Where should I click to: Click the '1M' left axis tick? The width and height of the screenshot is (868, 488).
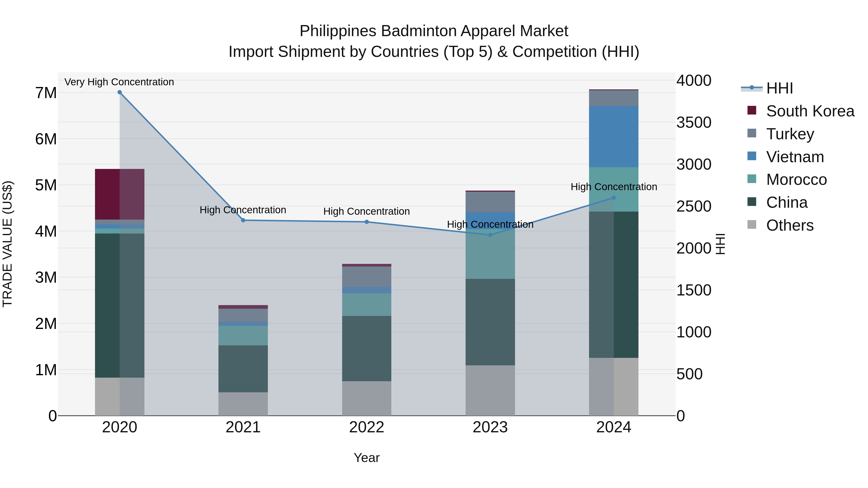click(x=46, y=370)
